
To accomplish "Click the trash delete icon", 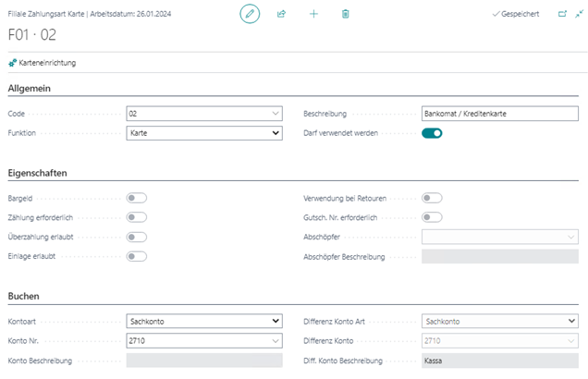I will click(x=345, y=15).
